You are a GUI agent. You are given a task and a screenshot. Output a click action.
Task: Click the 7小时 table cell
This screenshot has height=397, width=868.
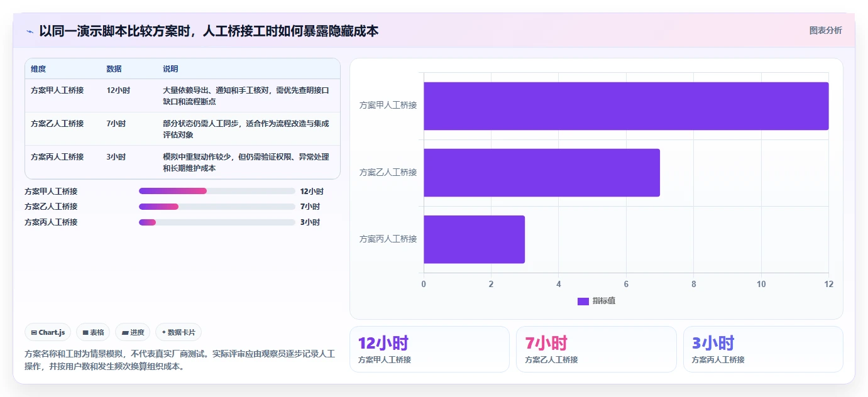[x=116, y=124]
